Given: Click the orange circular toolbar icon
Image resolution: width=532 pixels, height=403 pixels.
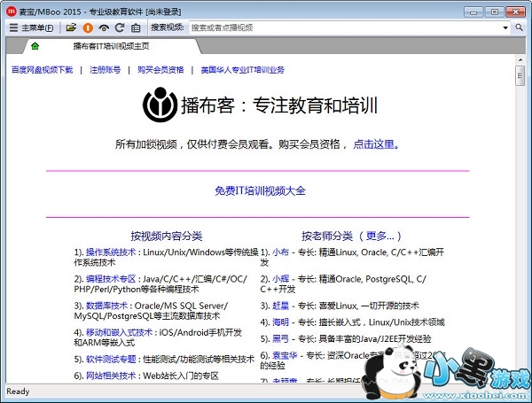Looking at the screenshot, I should point(88,27).
